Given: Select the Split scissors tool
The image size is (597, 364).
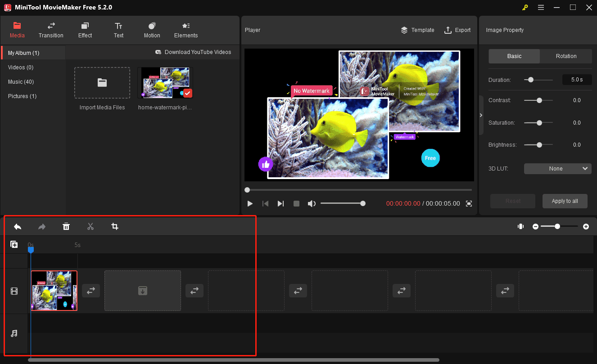Looking at the screenshot, I should (90, 226).
